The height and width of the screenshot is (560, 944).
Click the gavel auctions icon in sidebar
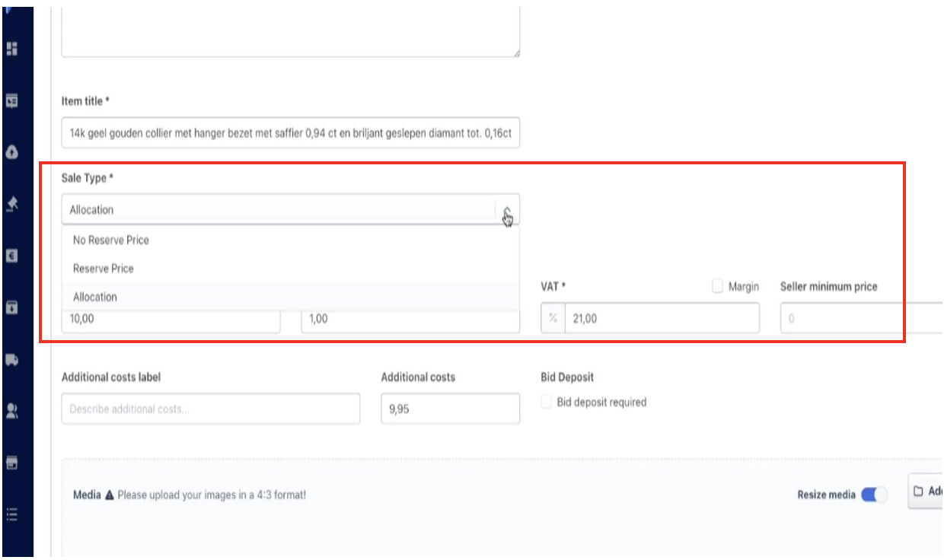[x=11, y=204]
